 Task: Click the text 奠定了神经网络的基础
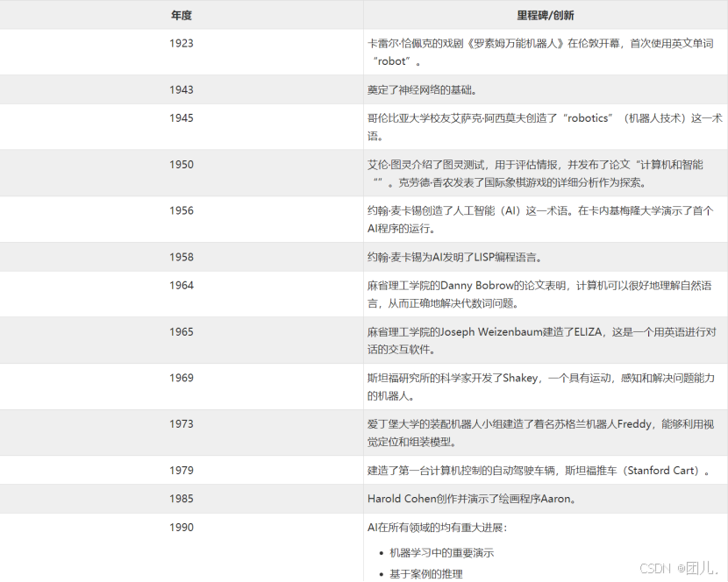coord(422,90)
